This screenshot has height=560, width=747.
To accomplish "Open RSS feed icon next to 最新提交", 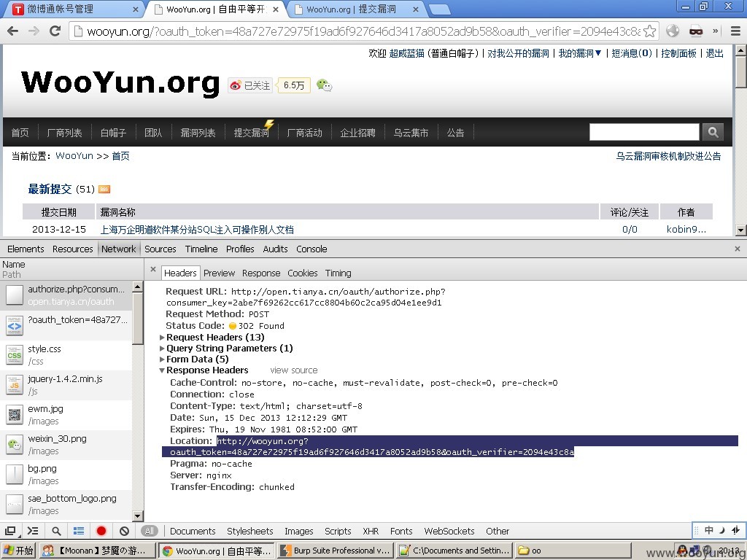I will (x=104, y=189).
